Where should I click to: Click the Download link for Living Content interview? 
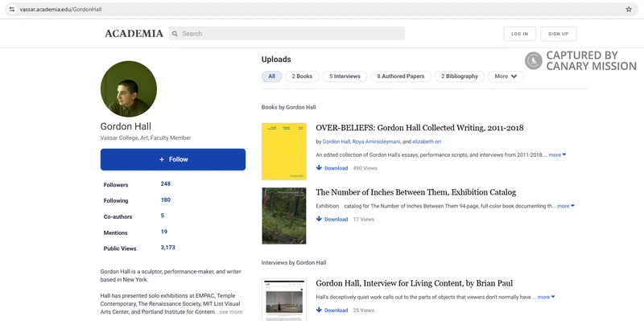pyautogui.click(x=336, y=311)
